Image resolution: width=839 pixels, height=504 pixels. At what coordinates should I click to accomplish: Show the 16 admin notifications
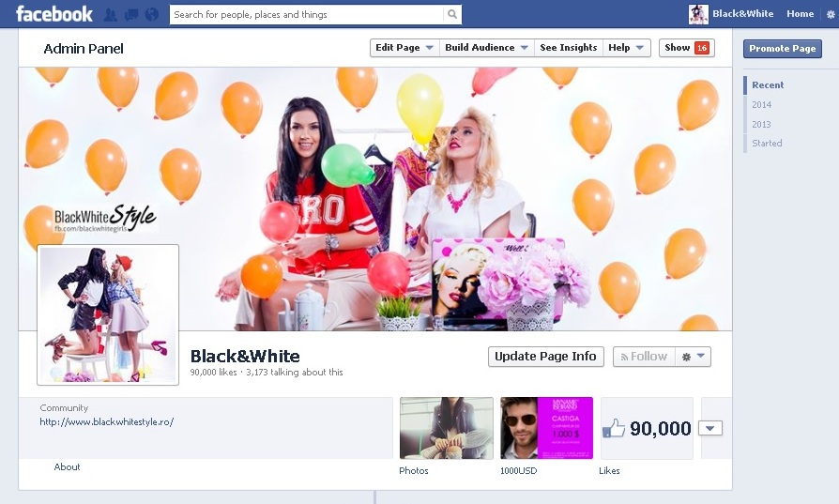pos(687,48)
